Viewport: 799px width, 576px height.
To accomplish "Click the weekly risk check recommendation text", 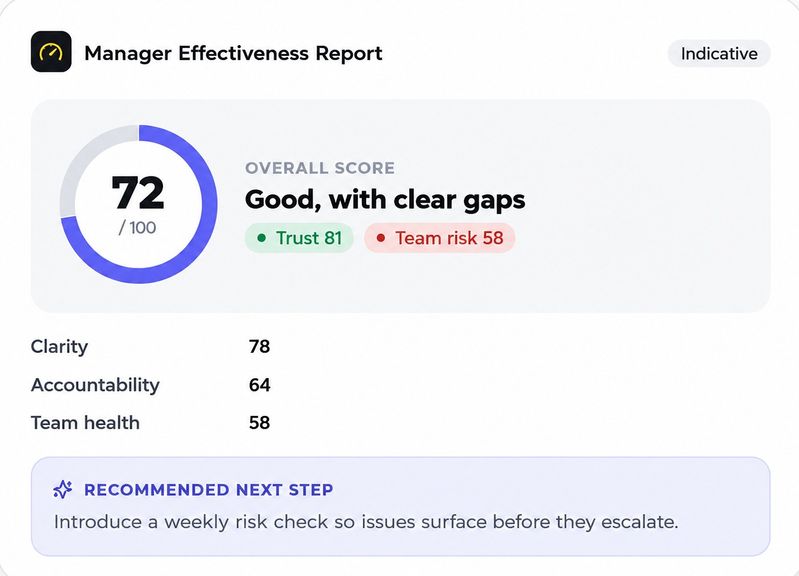I will point(366,522).
